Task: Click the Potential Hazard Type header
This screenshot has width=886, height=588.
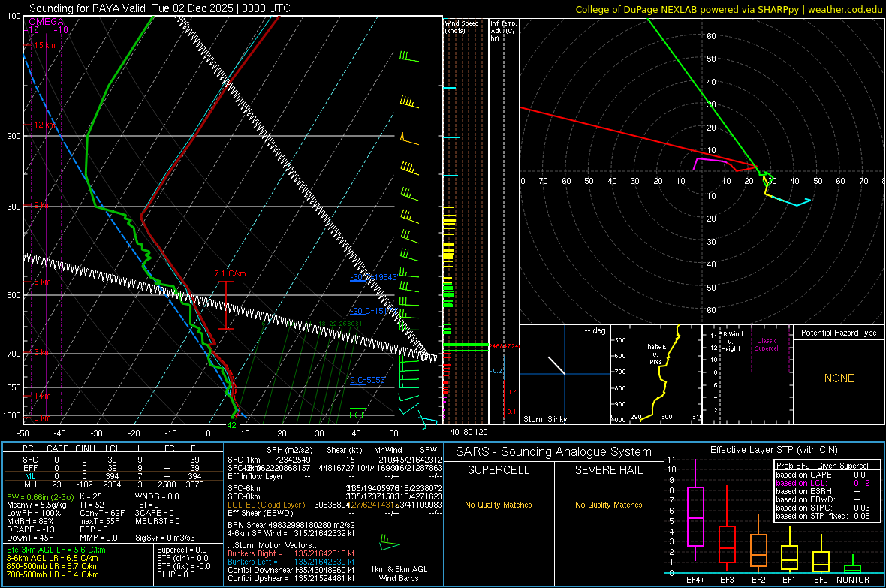Action: tap(839, 333)
